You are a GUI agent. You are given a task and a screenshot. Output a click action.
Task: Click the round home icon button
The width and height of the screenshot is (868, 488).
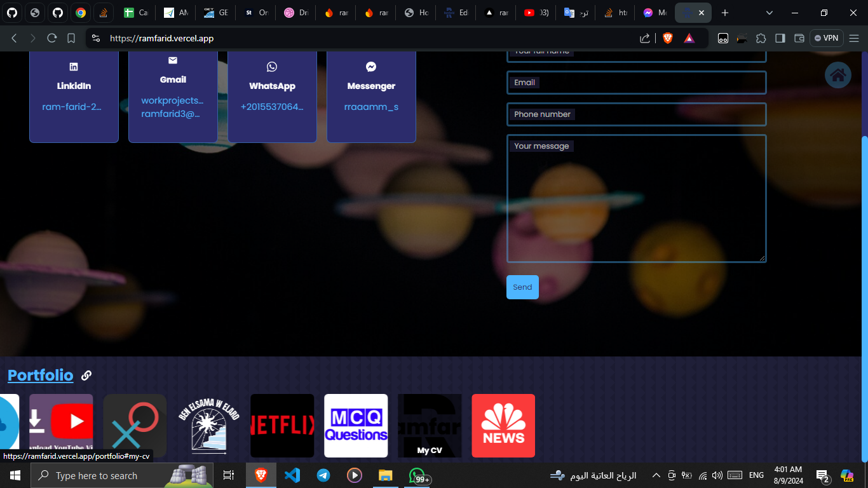(x=837, y=76)
